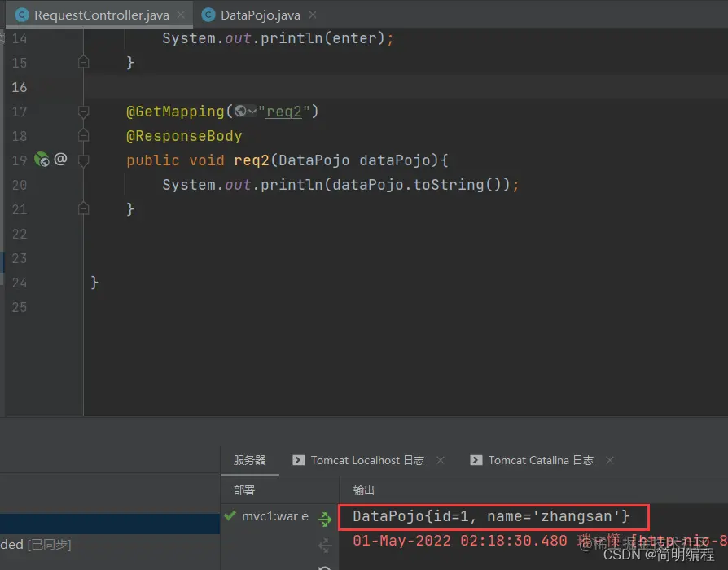The image size is (728, 570).
Task: Click the green checkmark beside mvc1:war
Action: coord(230,515)
